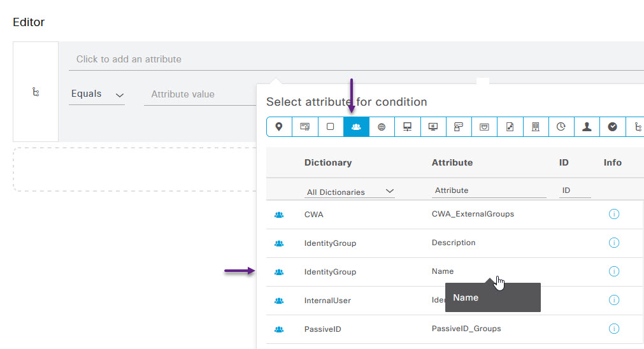Select the Certificate filter icon

tap(304, 127)
